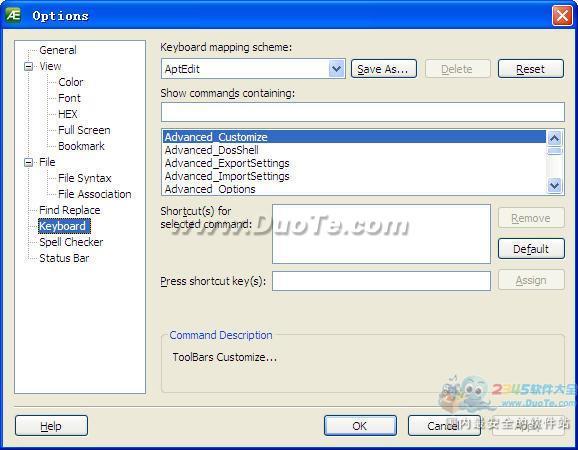Open the Color settings page
This screenshot has height=450, width=578.
click(70, 82)
